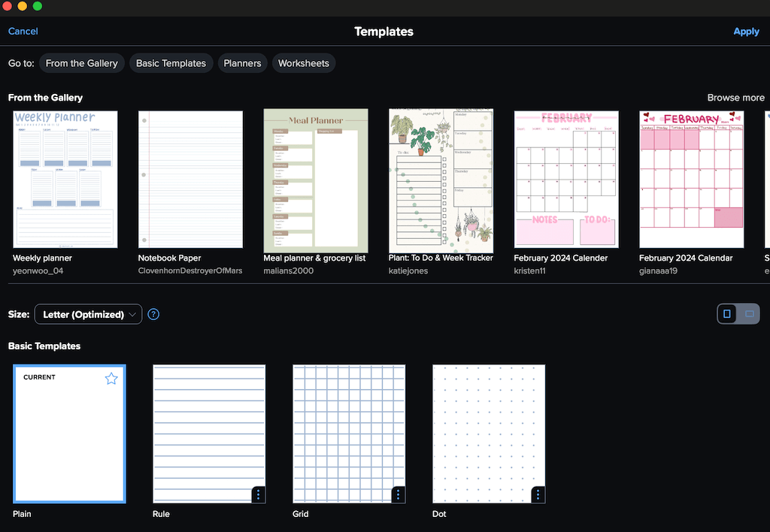Open the Basic Templates section chip

[x=171, y=63]
